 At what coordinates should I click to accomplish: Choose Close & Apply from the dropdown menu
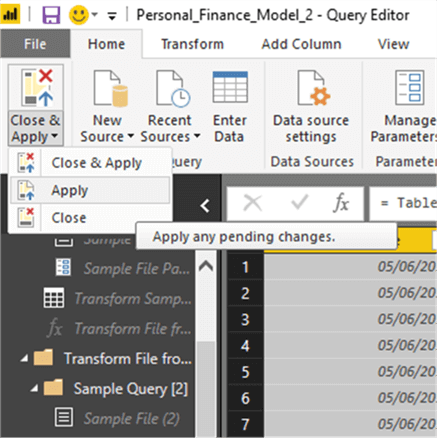pyautogui.click(x=90, y=163)
